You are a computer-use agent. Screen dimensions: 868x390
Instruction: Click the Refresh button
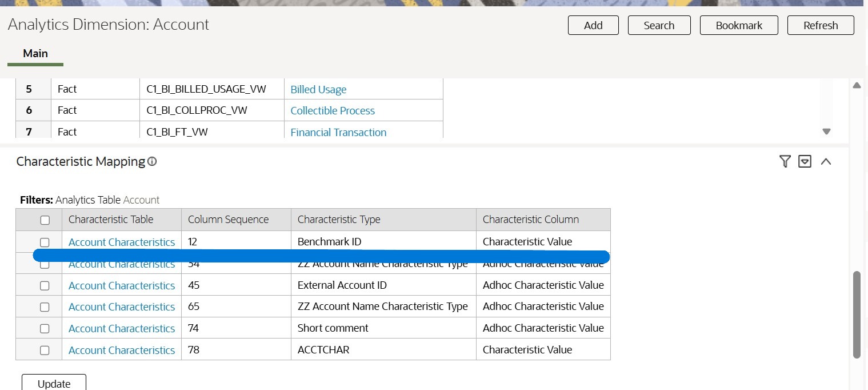tap(821, 25)
